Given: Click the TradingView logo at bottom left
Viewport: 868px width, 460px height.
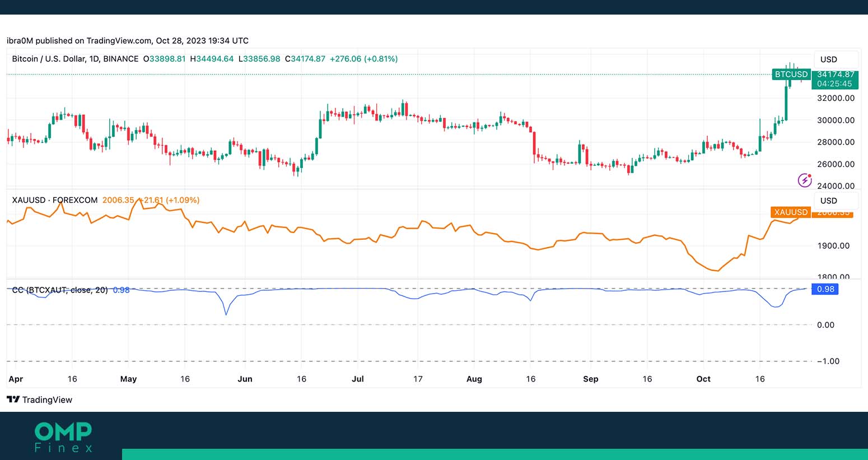Looking at the screenshot, I should [x=39, y=399].
